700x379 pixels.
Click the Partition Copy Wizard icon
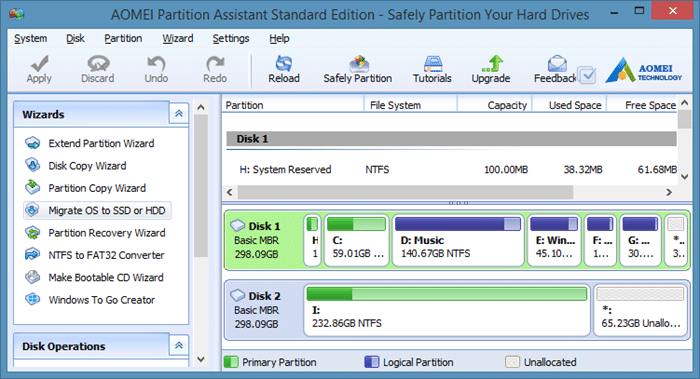click(x=33, y=187)
